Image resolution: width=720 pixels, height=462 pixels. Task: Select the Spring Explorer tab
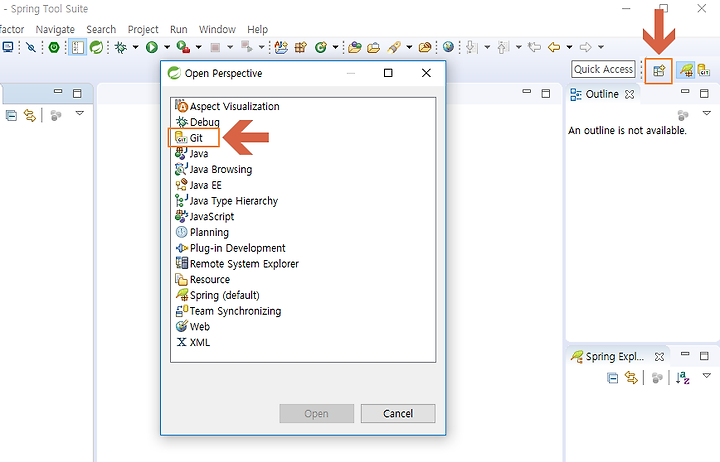(617, 356)
